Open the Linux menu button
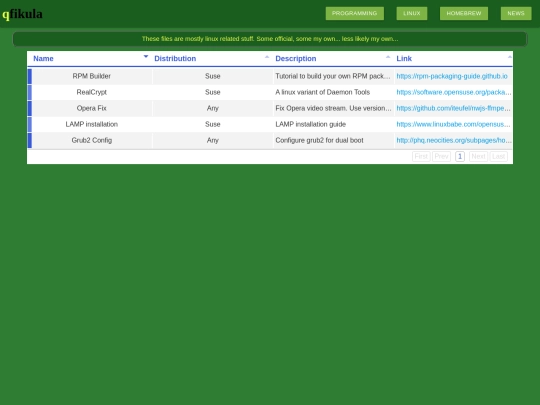540x405 pixels. (412, 13)
